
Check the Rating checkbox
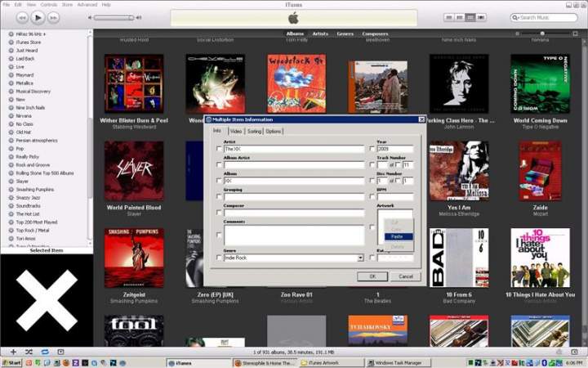coord(372,258)
